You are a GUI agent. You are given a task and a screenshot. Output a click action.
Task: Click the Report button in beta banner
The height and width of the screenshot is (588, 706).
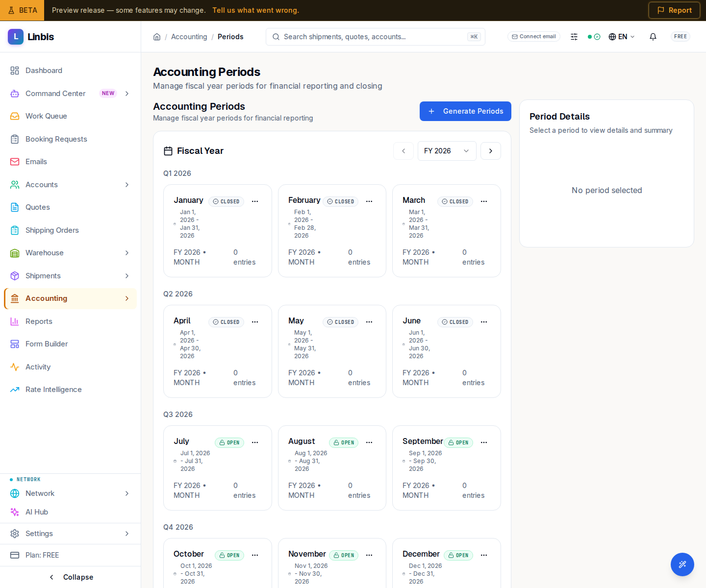click(674, 10)
